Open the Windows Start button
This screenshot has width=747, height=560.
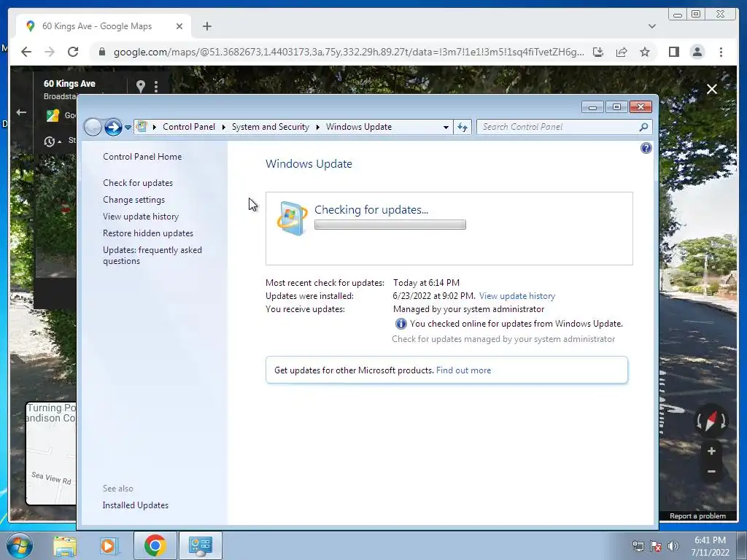[x=18, y=545]
